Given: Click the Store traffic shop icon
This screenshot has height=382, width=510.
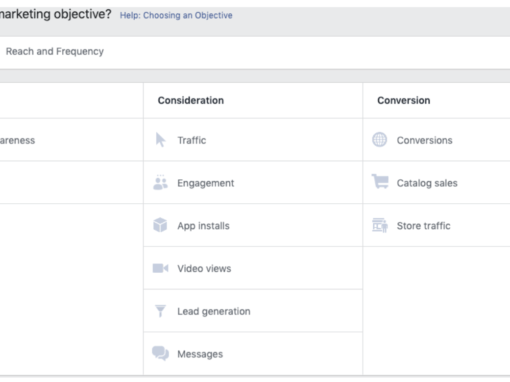Looking at the screenshot, I should pyautogui.click(x=380, y=225).
